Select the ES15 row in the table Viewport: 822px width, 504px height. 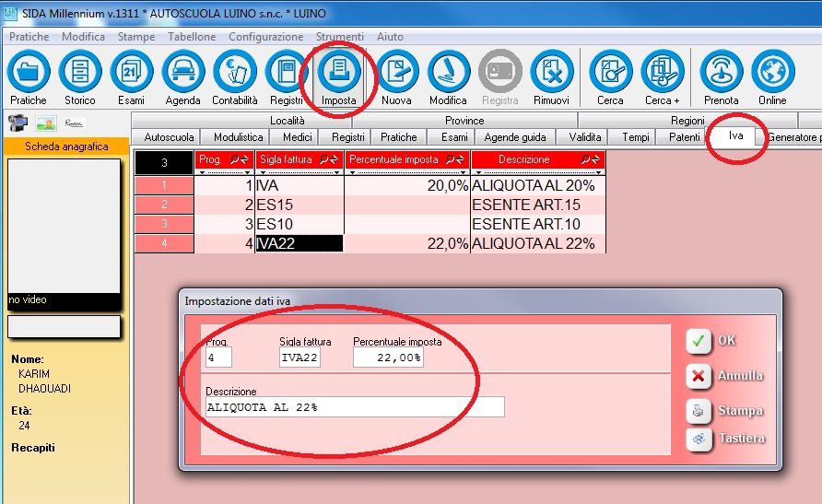pyautogui.click(x=299, y=205)
